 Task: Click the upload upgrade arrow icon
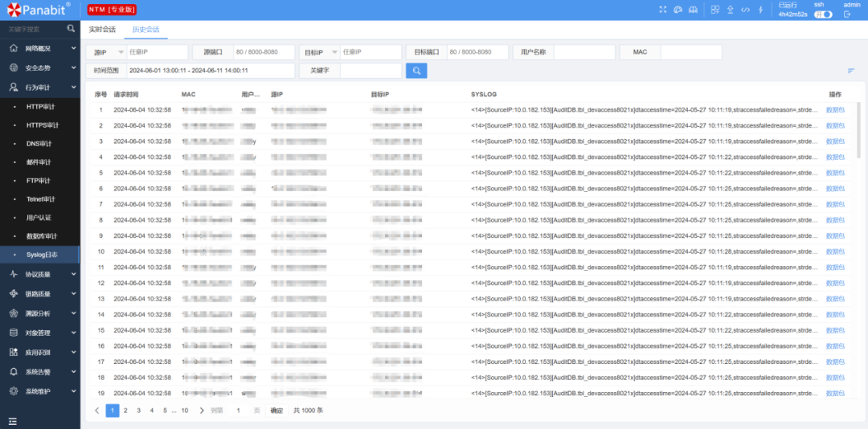click(730, 10)
